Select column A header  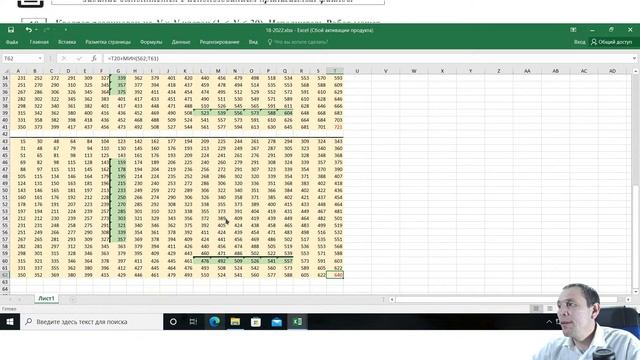(18, 71)
